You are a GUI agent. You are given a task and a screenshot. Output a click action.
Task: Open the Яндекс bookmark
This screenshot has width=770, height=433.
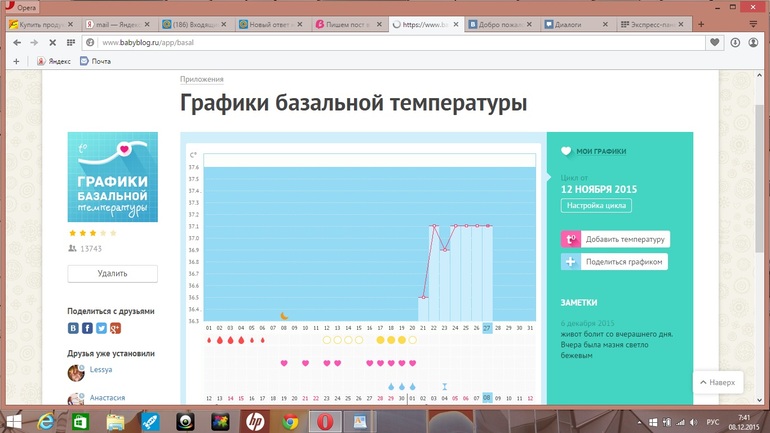(55, 61)
